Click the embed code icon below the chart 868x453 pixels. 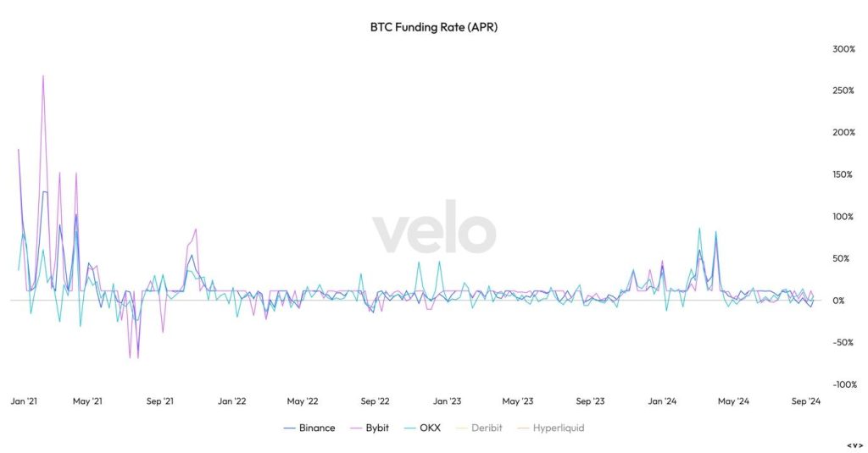click(x=854, y=445)
